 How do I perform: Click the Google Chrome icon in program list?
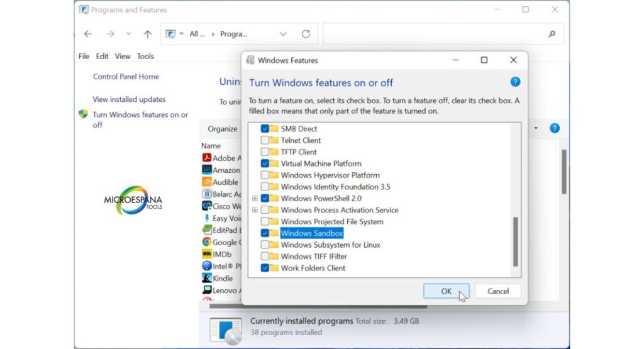206,242
